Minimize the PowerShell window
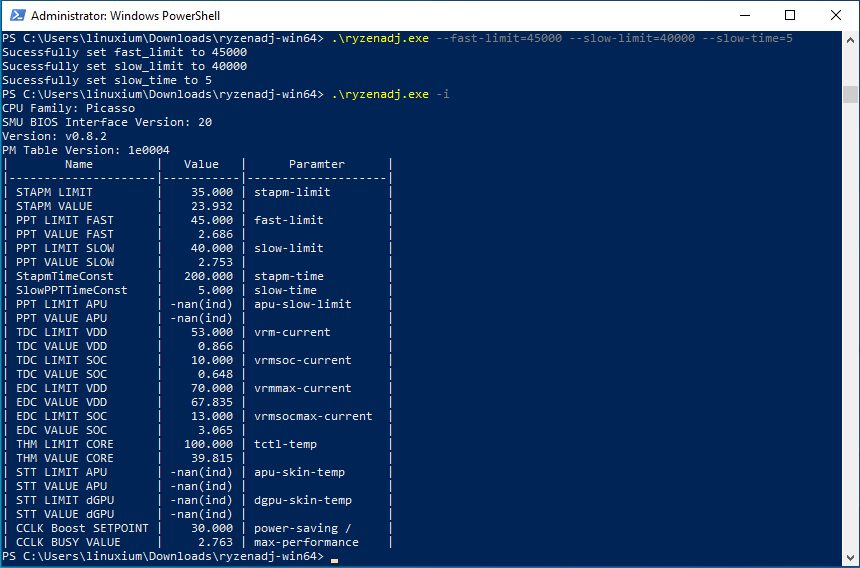 (x=745, y=15)
